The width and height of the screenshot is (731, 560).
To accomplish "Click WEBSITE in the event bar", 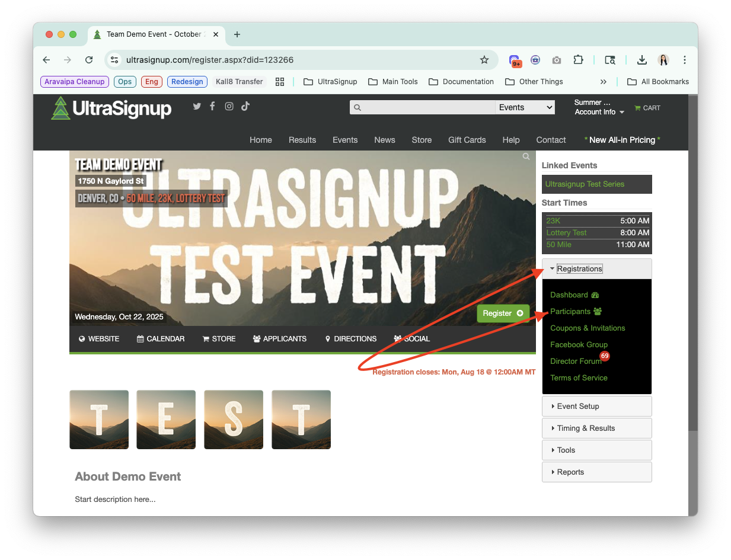I will tap(99, 339).
